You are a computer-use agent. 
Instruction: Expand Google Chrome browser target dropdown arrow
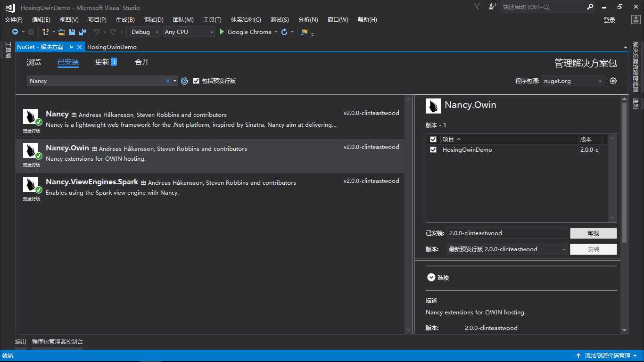pyautogui.click(x=276, y=32)
